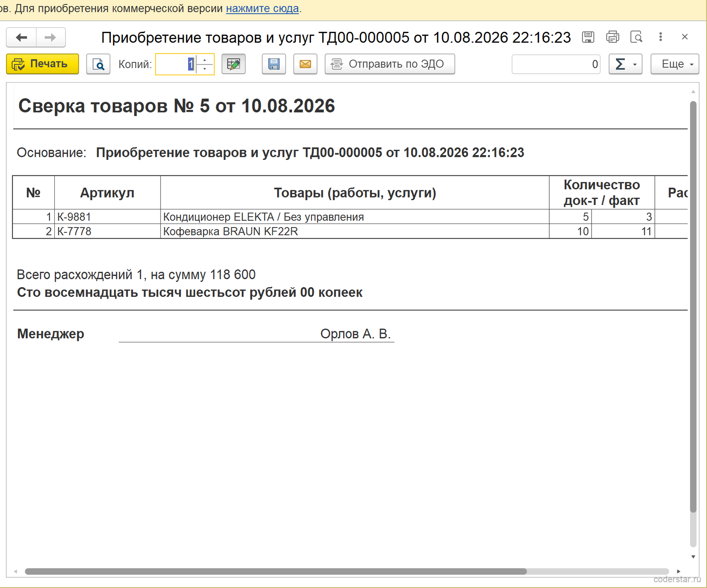Click the sum value field showing 0
707x588 pixels.
[556, 64]
